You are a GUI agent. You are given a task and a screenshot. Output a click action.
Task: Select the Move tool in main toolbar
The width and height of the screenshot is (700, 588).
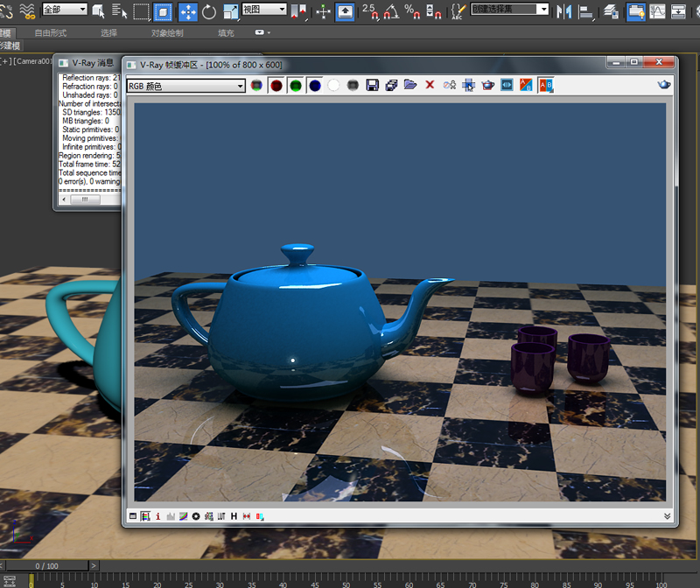pyautogui.click(x=187, y=11)
